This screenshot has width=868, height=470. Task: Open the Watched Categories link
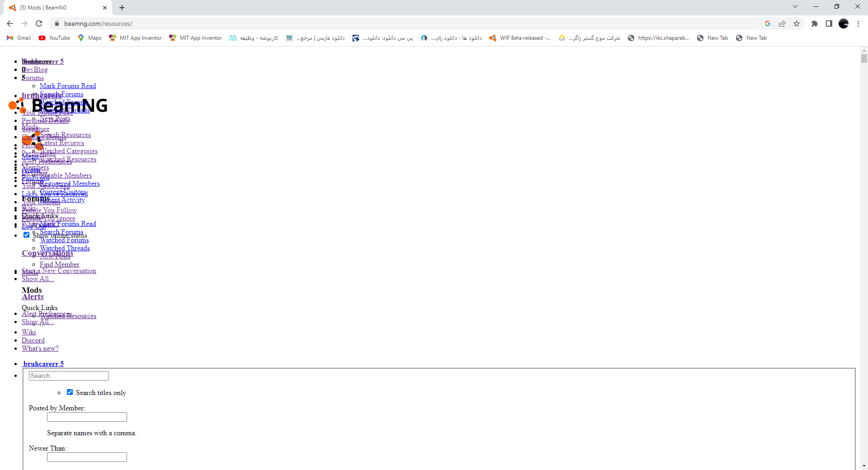pos(69,151)
